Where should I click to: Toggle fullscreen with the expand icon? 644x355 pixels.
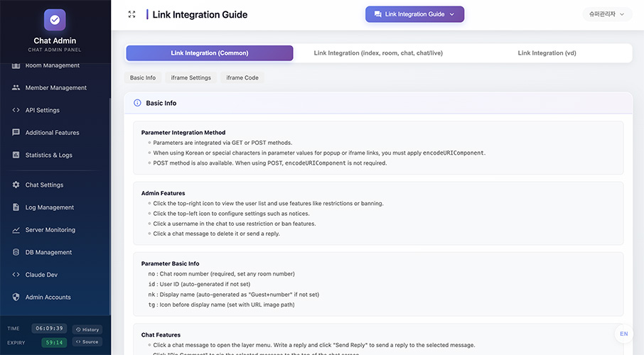click(x=132, y=14)
